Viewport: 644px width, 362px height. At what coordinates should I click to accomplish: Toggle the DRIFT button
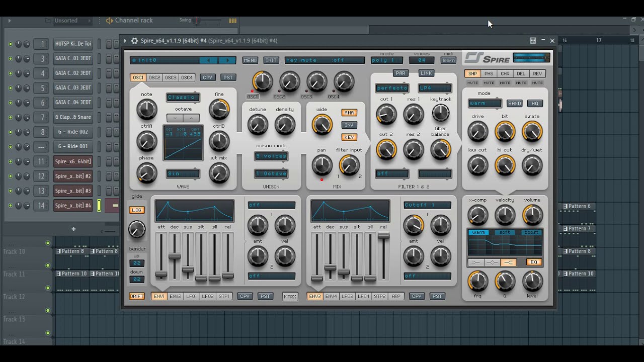pos(137,297)
